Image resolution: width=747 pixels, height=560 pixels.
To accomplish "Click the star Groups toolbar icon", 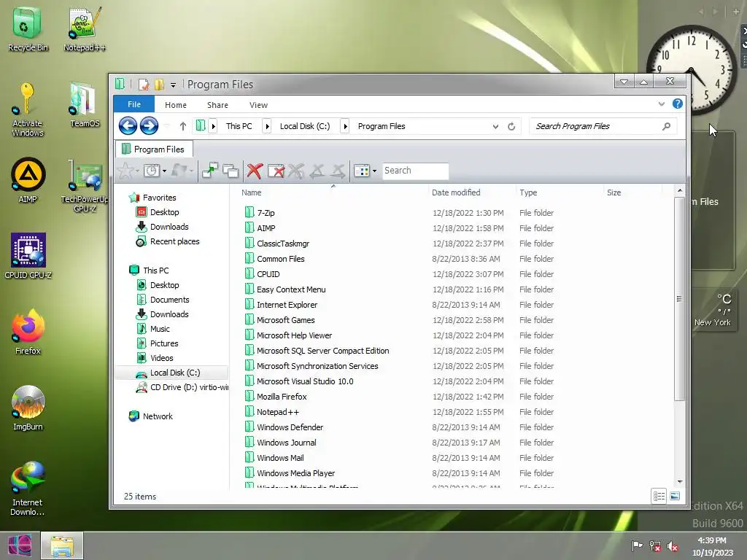I will coord(125,171).
